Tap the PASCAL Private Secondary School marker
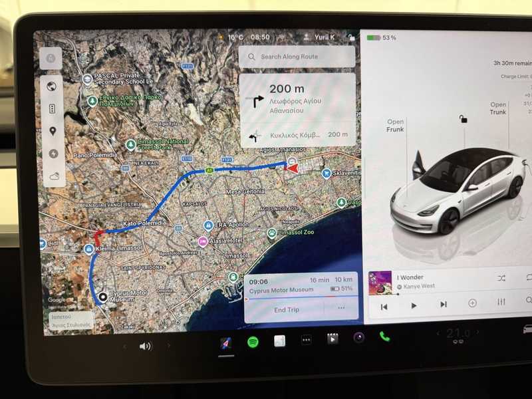This screenshot has width=532, height=399. [88, 79]
